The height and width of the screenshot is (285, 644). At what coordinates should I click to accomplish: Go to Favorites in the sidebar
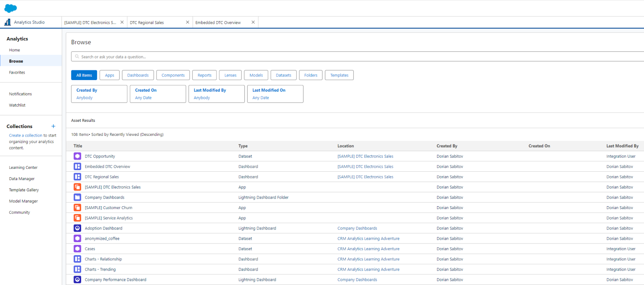(x=17, y=72)
